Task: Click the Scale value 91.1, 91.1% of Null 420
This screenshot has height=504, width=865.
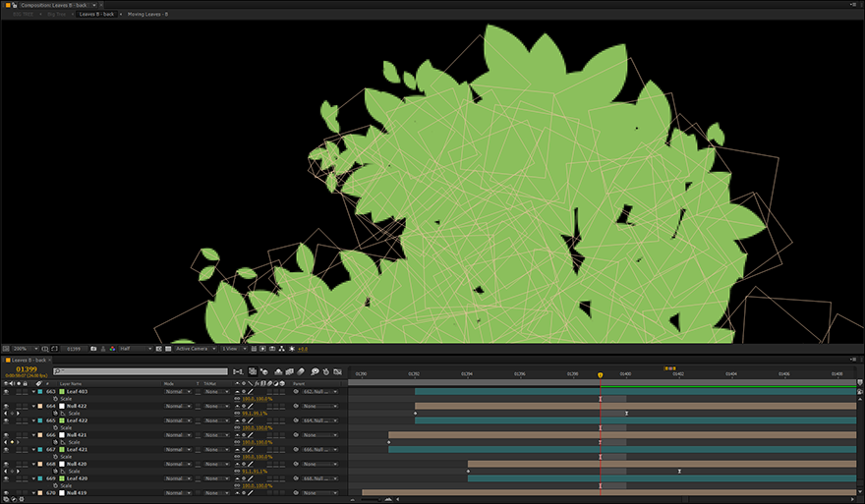Action: (x=255, y=472)
